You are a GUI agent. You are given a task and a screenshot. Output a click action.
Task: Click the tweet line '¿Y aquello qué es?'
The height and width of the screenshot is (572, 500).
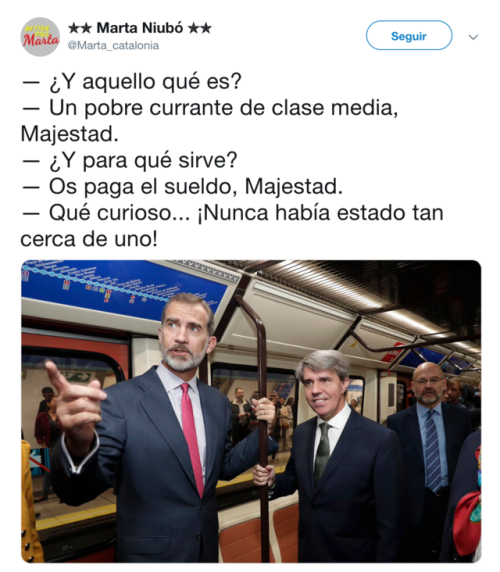(145, 81)
